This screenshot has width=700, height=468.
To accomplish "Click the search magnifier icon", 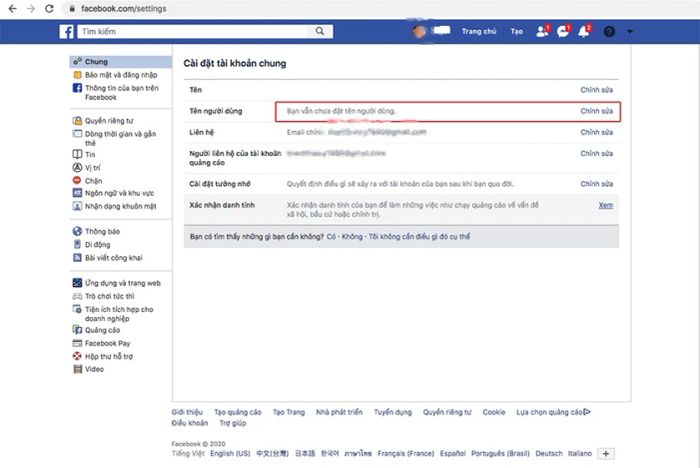I will pyautogui.click(x=321, y=32).
